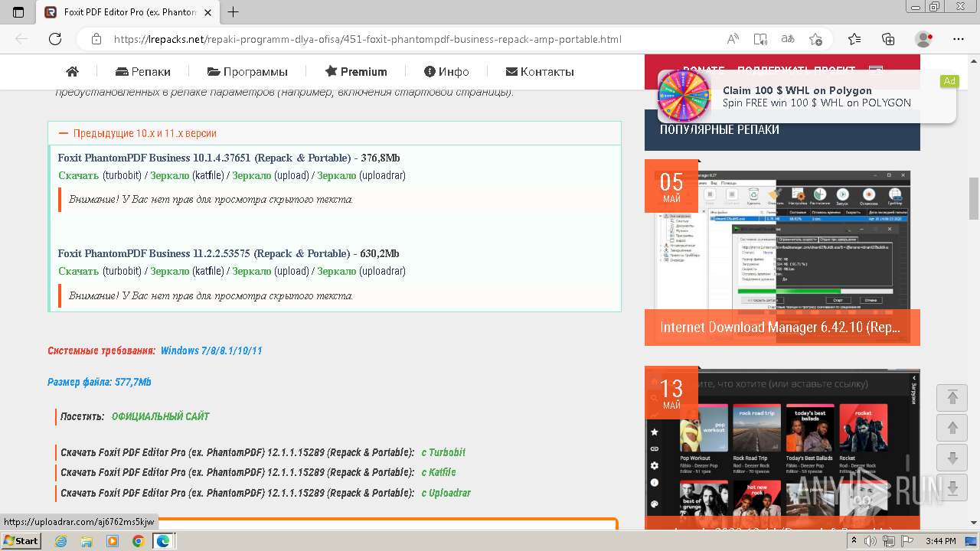
Task: View site information lock icon
Action: [x=96, y=39]
